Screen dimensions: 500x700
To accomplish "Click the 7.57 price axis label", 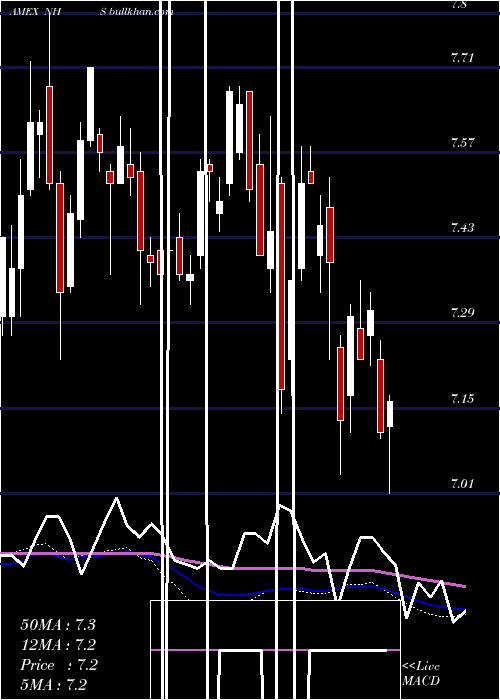I will coord(462,143).
